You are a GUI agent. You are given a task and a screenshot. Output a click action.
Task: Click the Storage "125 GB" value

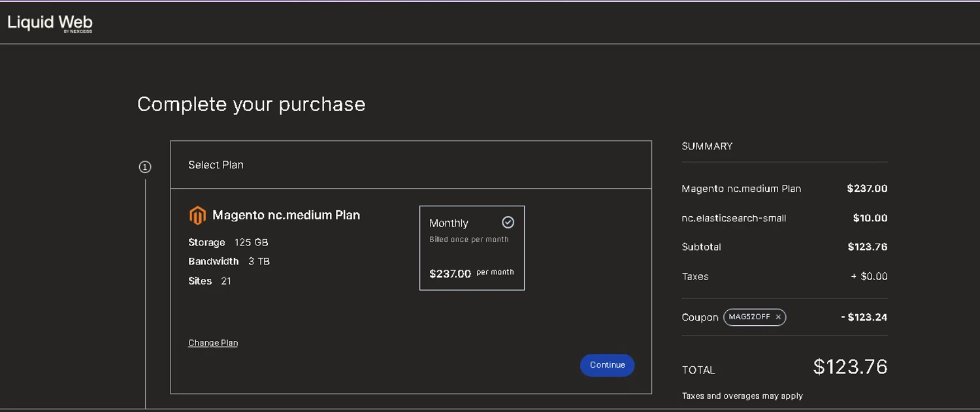[x=252, y=242]
